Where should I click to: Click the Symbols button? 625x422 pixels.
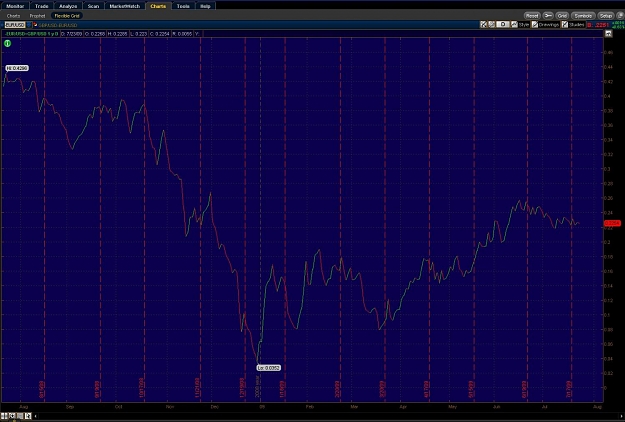[x=583, y=16]
